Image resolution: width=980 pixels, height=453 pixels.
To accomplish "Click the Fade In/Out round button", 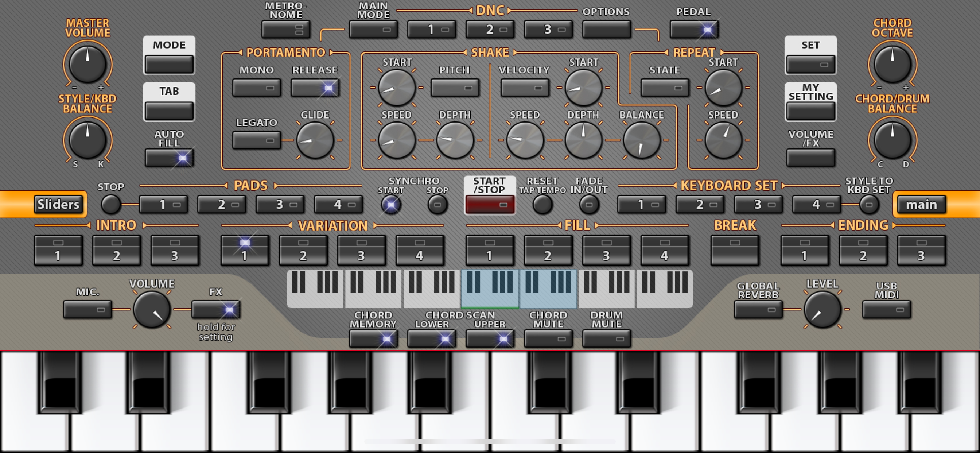I will click(588, 204).
